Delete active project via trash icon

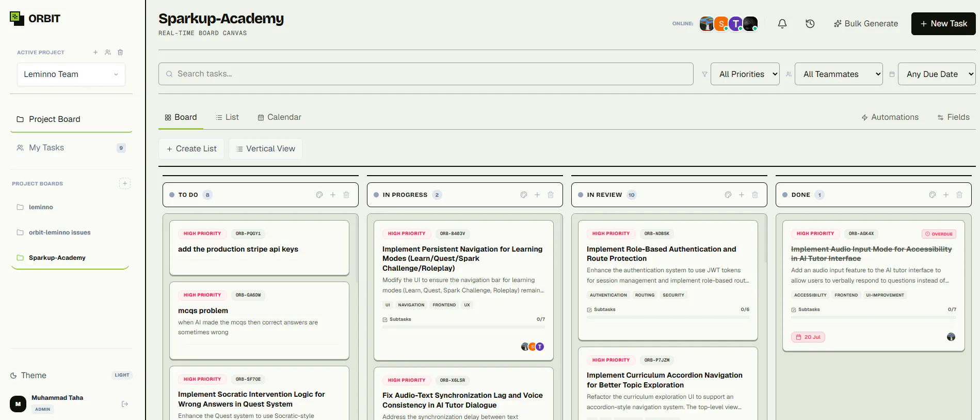point(120,52)
